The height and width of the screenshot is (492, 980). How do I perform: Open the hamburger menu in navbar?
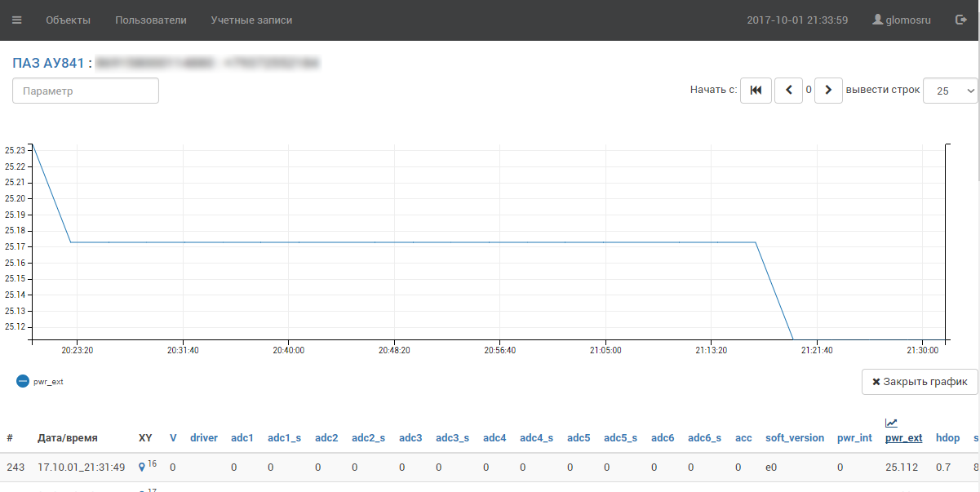[17, 20]
